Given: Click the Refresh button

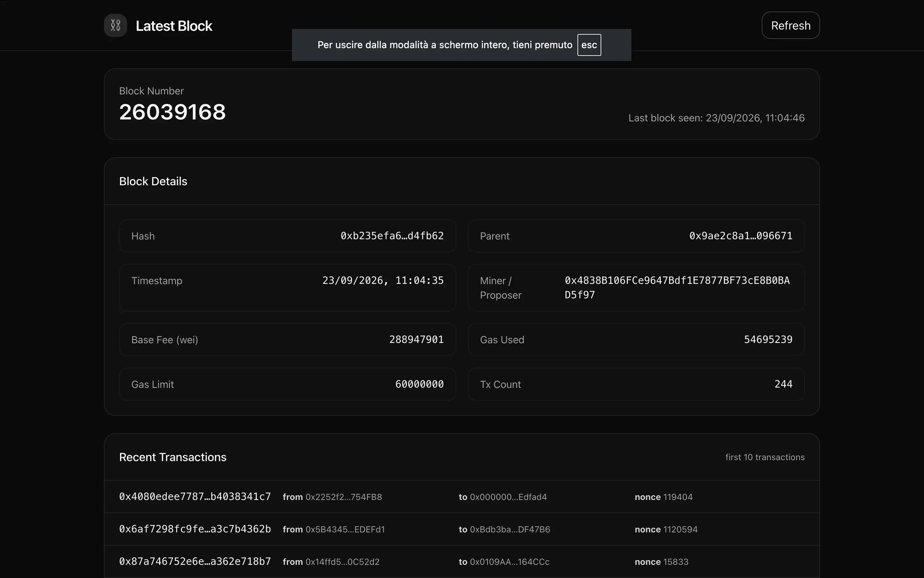Looking at the screenshot, I should click(x=790, y=25).
